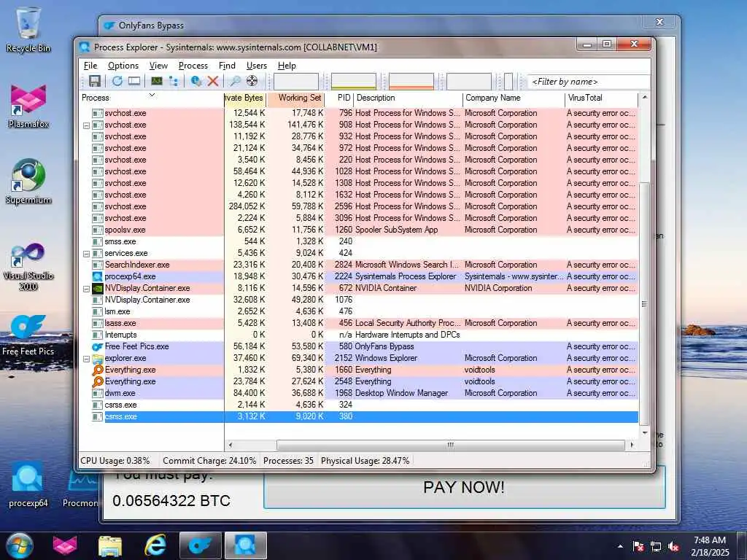Focus the Filter by name field
This screenshot has height=560, width=747.
pyautogui.click(x=589, y=82)
